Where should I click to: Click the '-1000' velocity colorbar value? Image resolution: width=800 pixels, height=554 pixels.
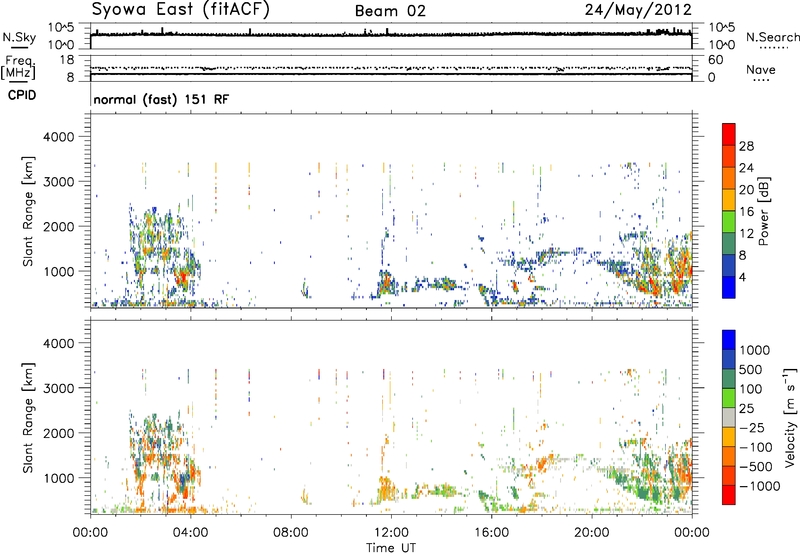point(760,486)
